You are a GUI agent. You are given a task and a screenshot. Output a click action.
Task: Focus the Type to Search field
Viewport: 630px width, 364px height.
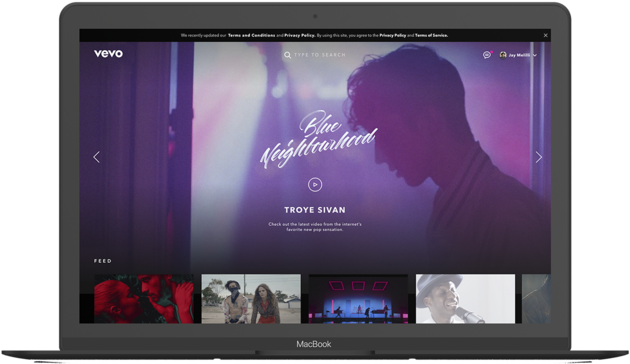pyautogui.click(x=319, y=55)
